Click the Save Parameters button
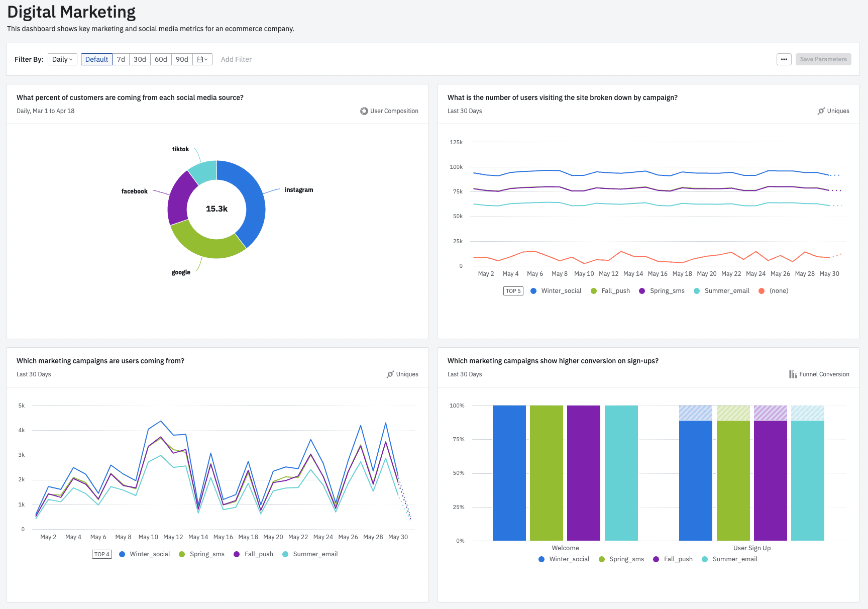The width and height of the screenshot is (868, 609). coord(823,59)
